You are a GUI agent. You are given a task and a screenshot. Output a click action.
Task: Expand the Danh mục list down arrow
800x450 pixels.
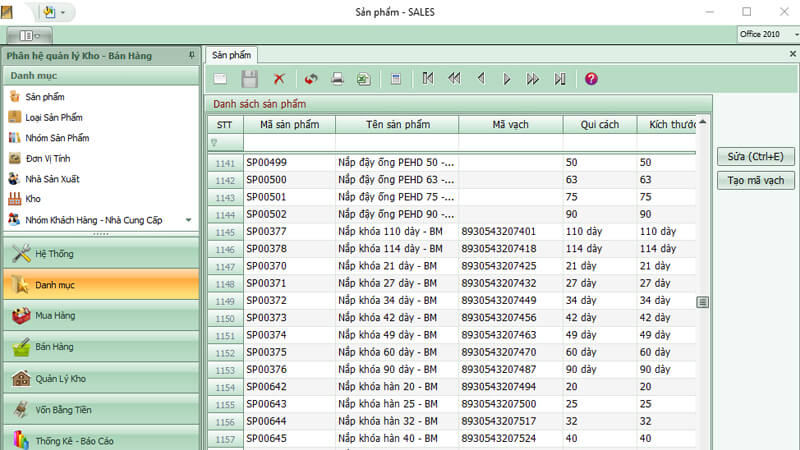(x=189, y=220)
